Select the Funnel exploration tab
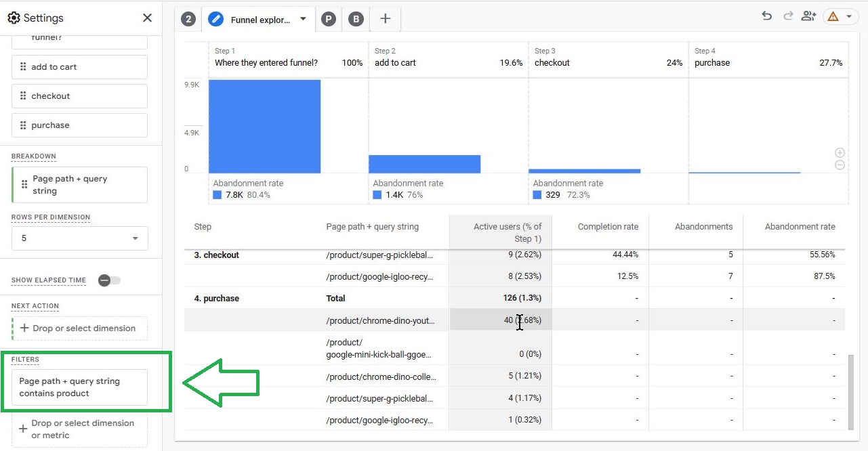This screenshot has width=868, height=451. [260, 20]
